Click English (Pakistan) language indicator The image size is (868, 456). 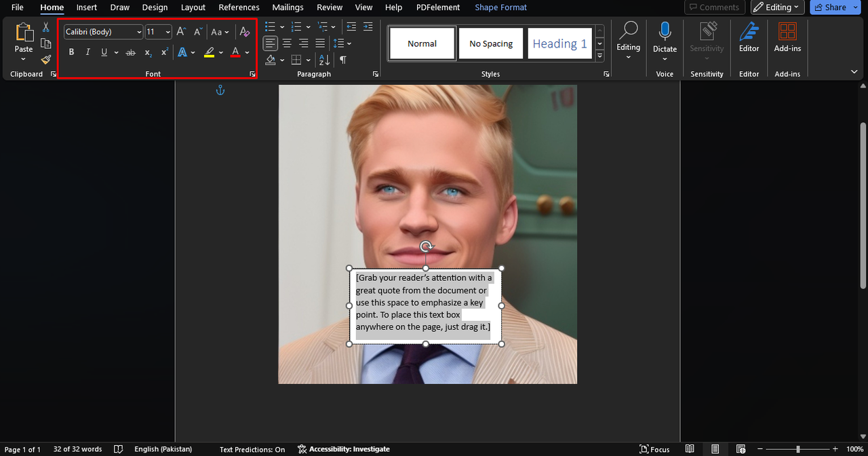click(x=163, y=449)
